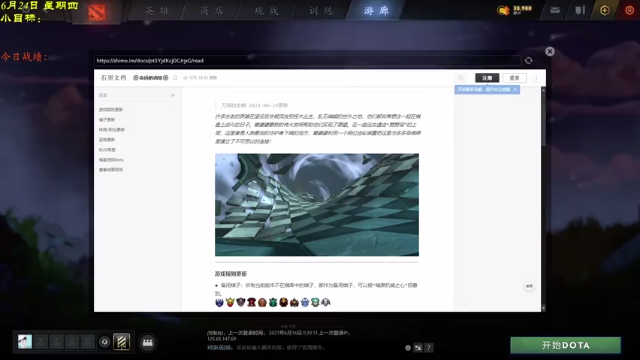
Task: Click the last grey chess piece icon
Action: pos(326,302)
